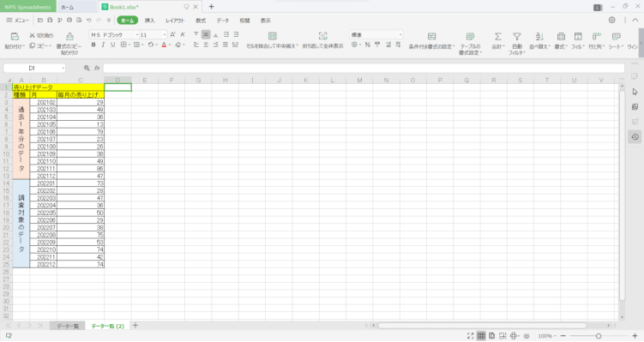
Task: Add a new sheet with plus button
Action: [135, 326]
